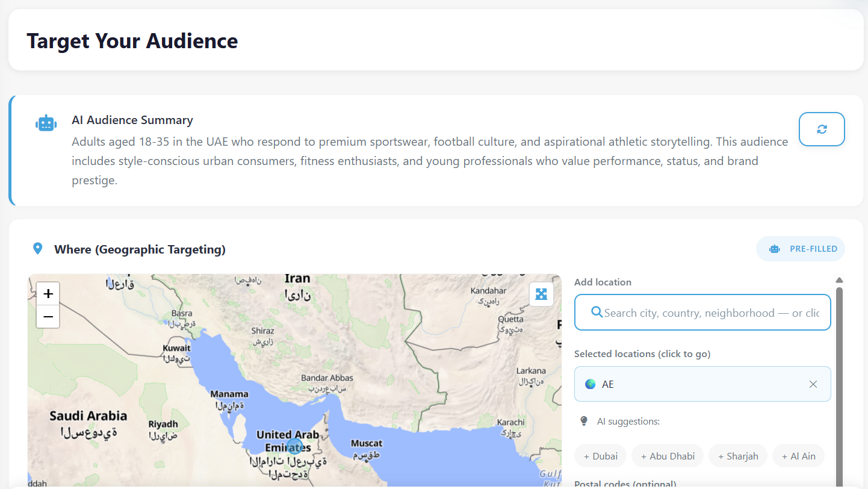
Task: Click the PRE-FILLED badge
Action: [801, 249]
